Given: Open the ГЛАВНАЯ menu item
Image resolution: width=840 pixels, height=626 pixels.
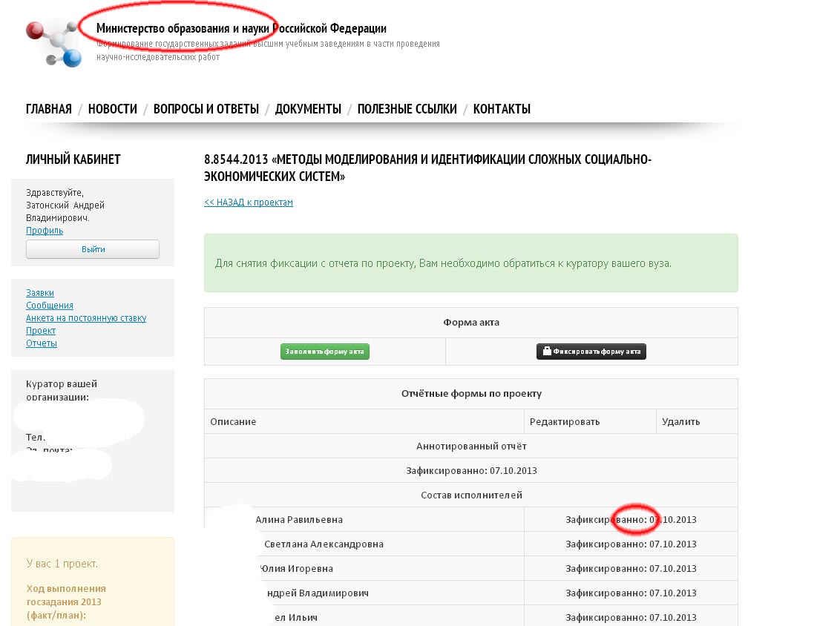Looking at the screenshot, I should pyautogui.click(x=49, y=109).
